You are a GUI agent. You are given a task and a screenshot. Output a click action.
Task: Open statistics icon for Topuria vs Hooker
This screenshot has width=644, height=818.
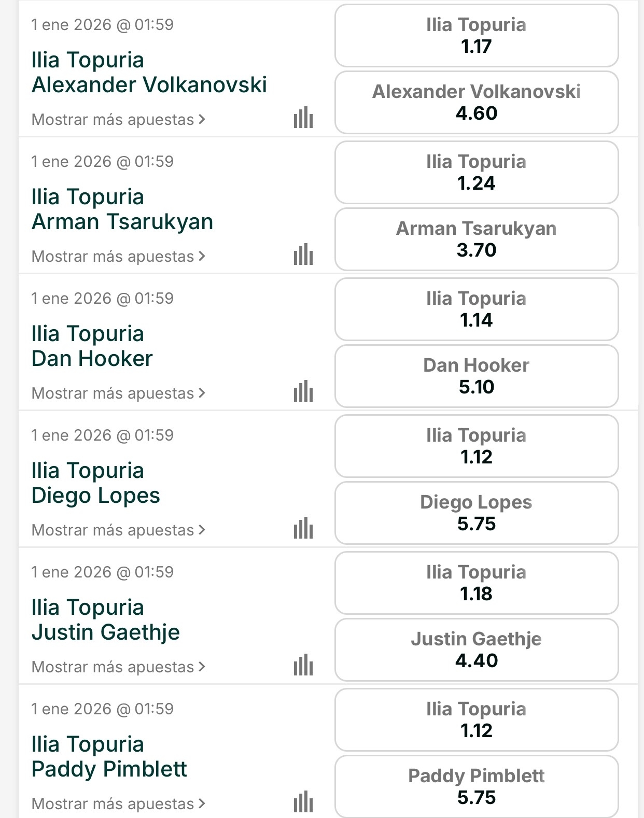303,391
